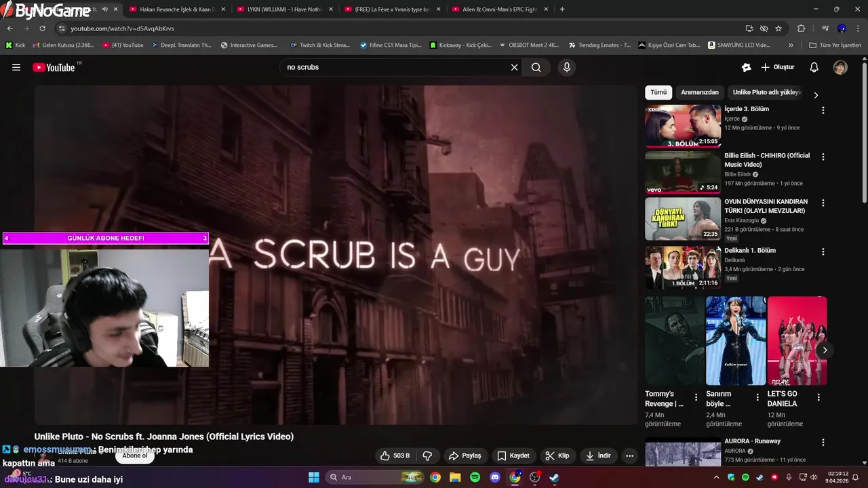This screenshot has height=488, width=868.
Task: Toggle the crossed-eye icon in address bar
Action: tap(764, 28)
